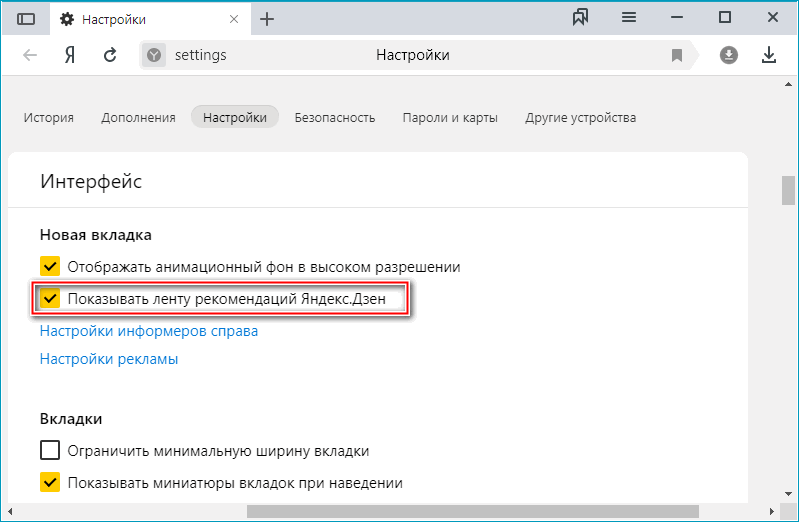Screen dimensions: 799x522
Task: Open the downloads arrow icon
Action: coord(769,55)
